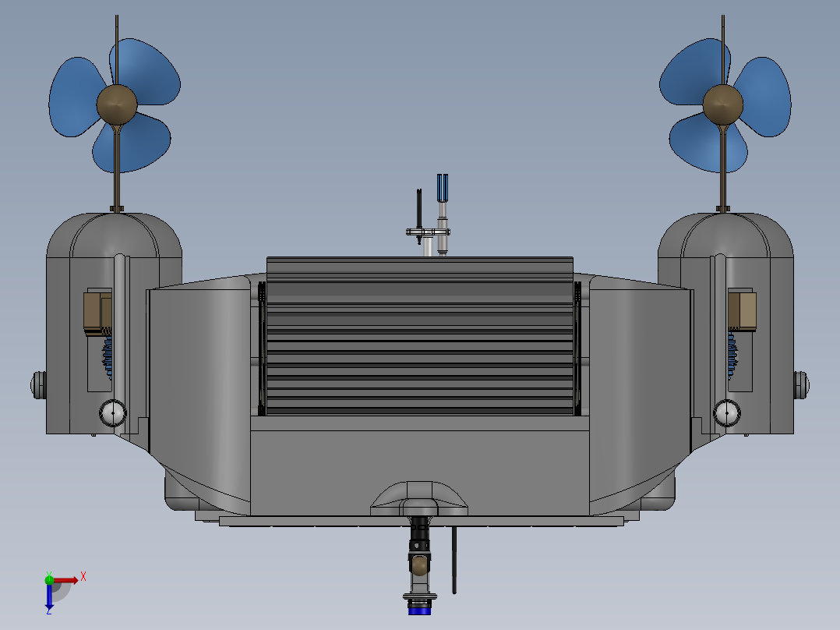
Task: Select the finned motor housing in the center
Action: pyautogui.click(x=420, y=336)
